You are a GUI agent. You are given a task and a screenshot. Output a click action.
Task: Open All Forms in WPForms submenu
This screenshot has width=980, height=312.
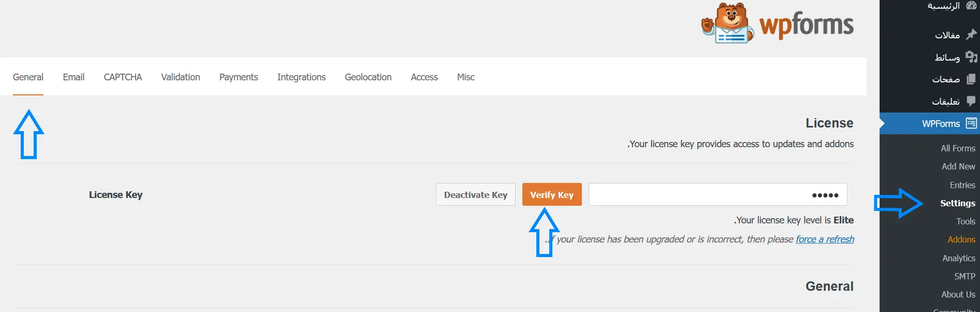958,148
